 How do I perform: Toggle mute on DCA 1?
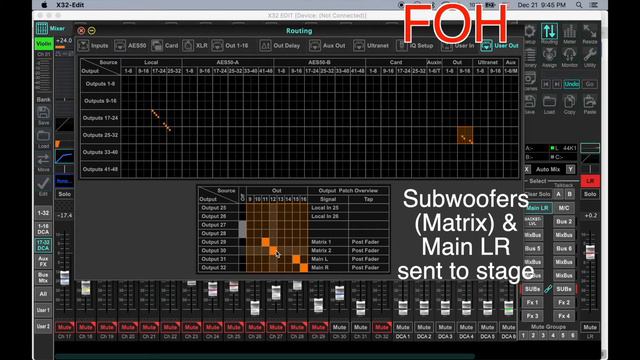[403, 327]
